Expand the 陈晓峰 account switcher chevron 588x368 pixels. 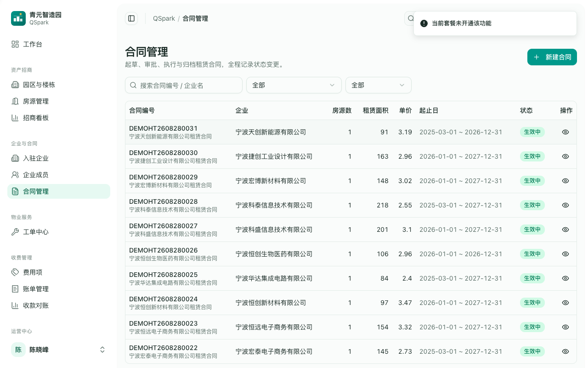[102, 350]
